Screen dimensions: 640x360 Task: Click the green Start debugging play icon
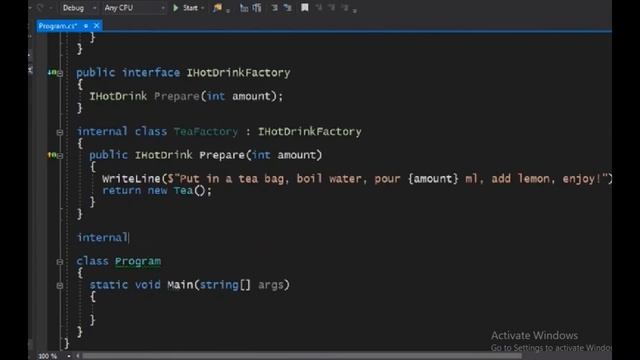tap(176, 8)
